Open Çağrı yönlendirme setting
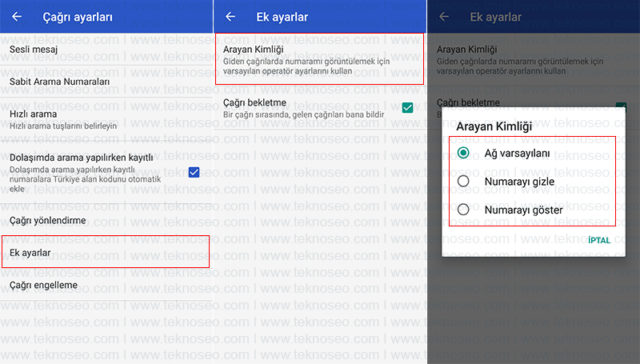Image resolution: width=640 pixels, height=364 pixels. pos(106,220)
